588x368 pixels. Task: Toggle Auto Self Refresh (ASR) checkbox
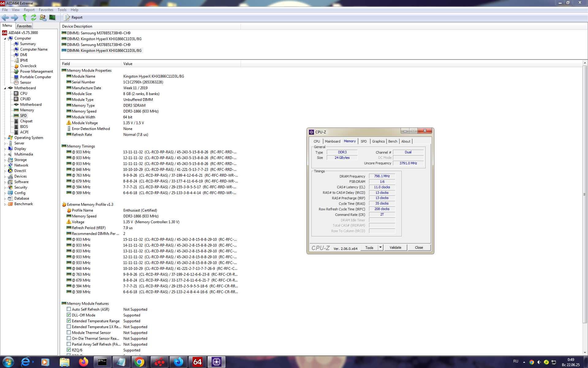tap(69, 309)
